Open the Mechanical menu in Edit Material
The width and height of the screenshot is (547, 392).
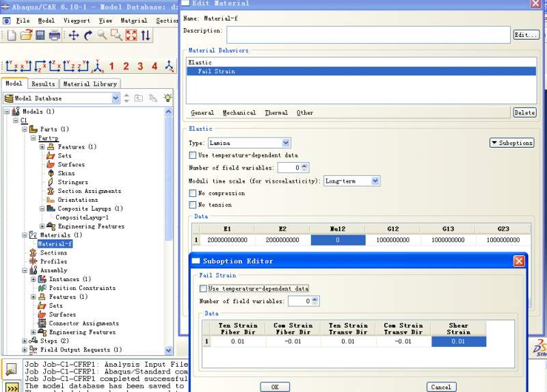[x=239, y=113]
